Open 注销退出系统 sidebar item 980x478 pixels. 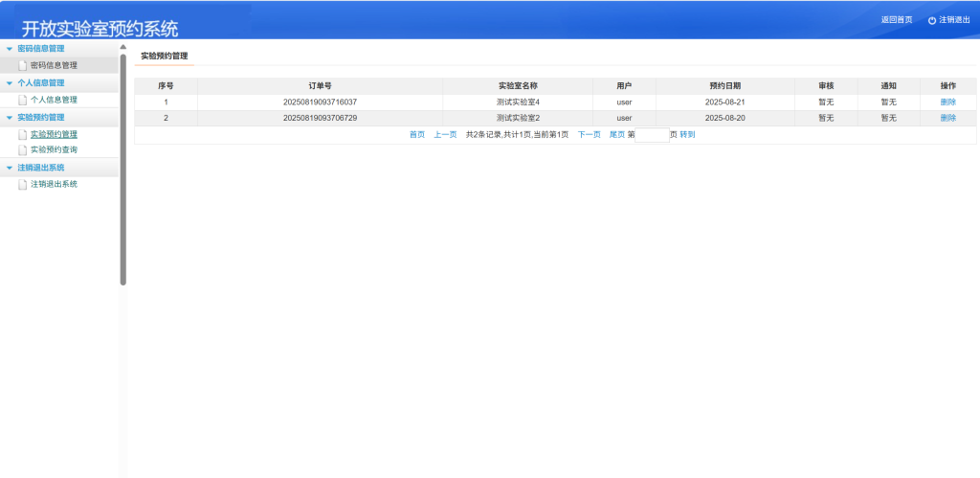coord(54,184)
